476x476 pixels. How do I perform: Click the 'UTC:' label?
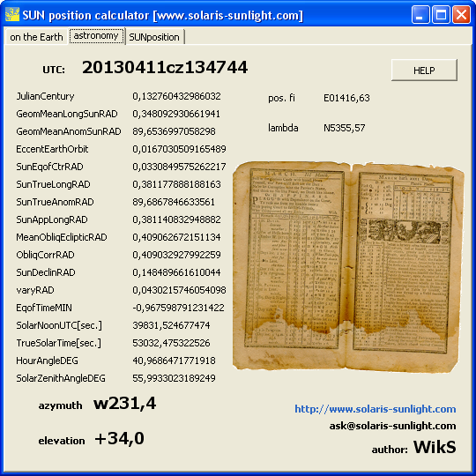tap(54, 70)
